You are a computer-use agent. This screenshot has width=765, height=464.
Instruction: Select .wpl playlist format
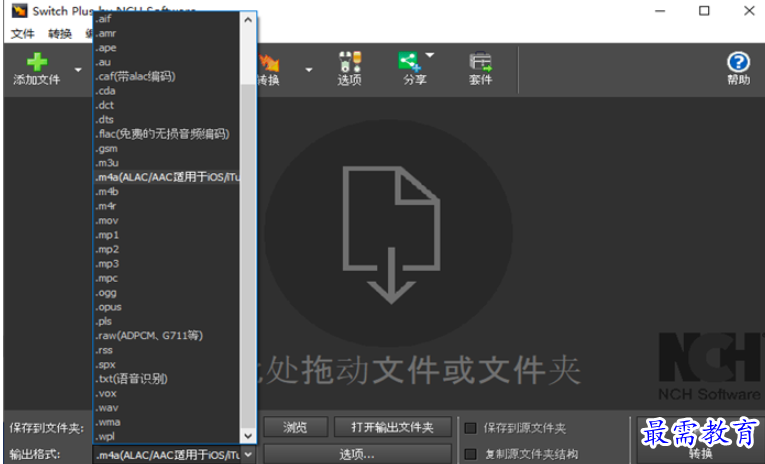click(x=166, y=436)
